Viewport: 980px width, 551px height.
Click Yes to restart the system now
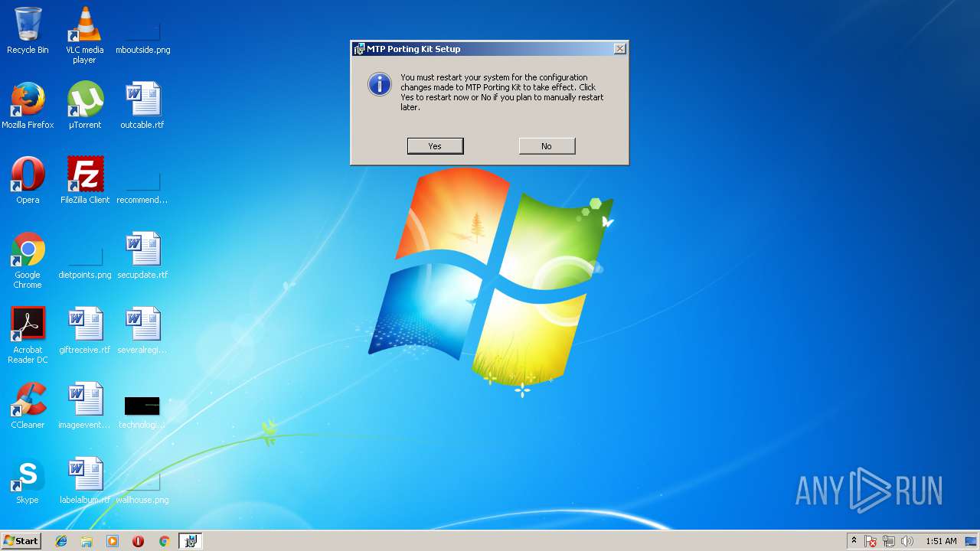tap(435, 146)
